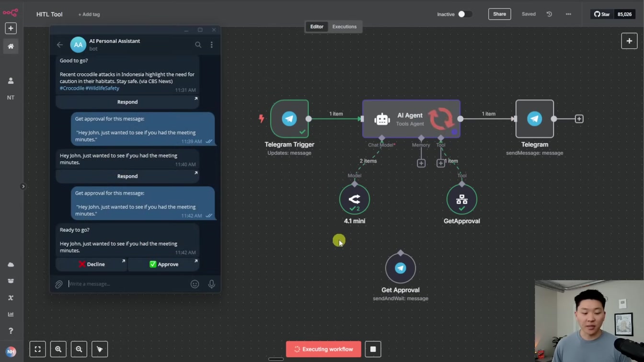The height and width of the screenshot is (362, 644).
Task: Click the Share button
Action: tap(499, 14)
